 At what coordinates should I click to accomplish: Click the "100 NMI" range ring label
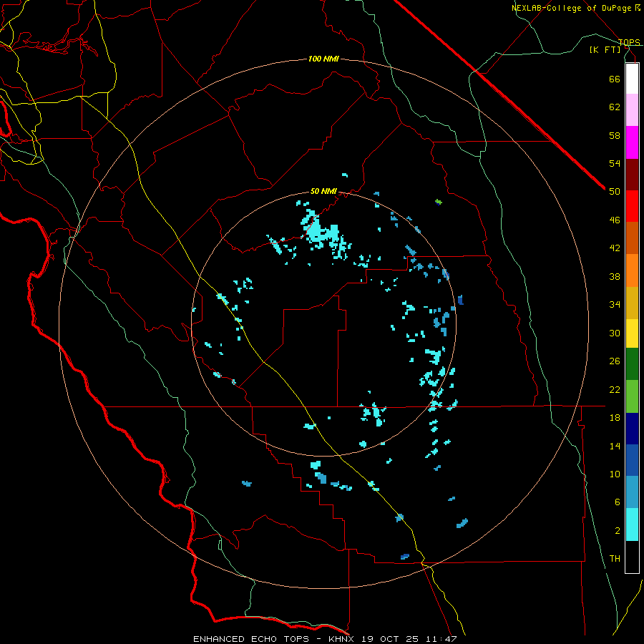(323, 59)
